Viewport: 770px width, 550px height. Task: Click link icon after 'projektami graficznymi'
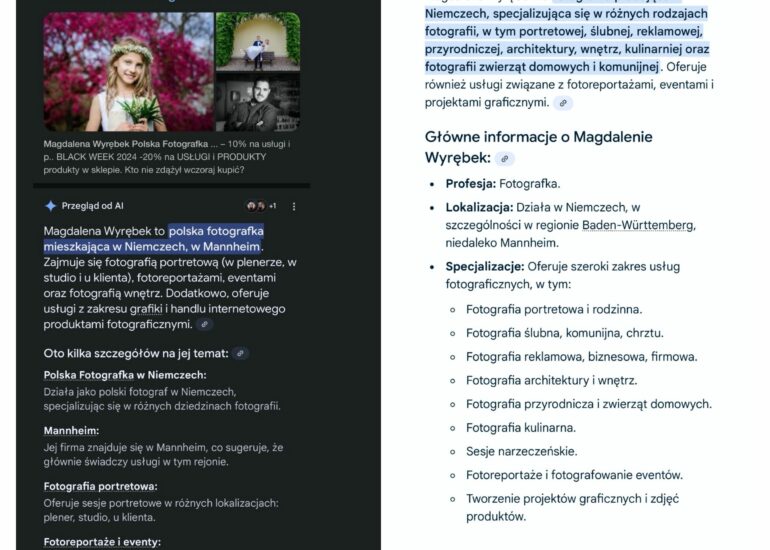[563, 103]
